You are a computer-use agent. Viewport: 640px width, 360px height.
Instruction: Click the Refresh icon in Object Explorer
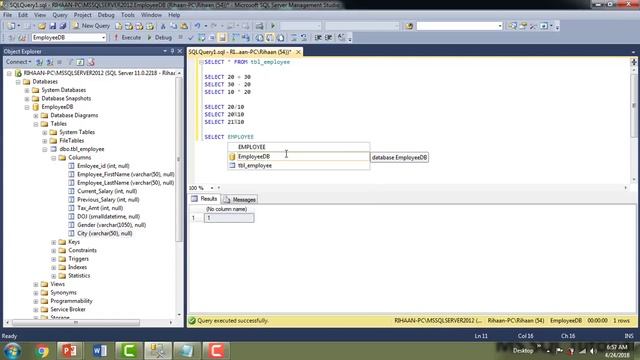pyautogui.click(x=80, y=62)
